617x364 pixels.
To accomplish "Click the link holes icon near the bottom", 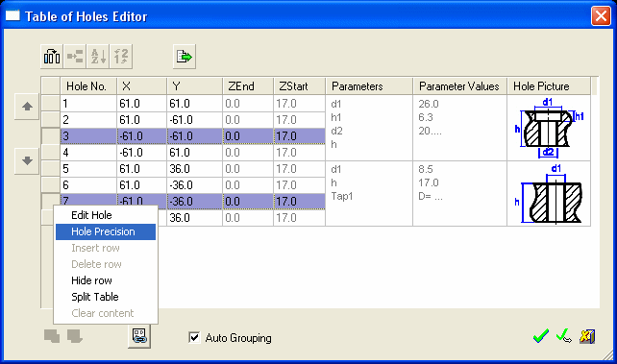I will click(139, 336).
